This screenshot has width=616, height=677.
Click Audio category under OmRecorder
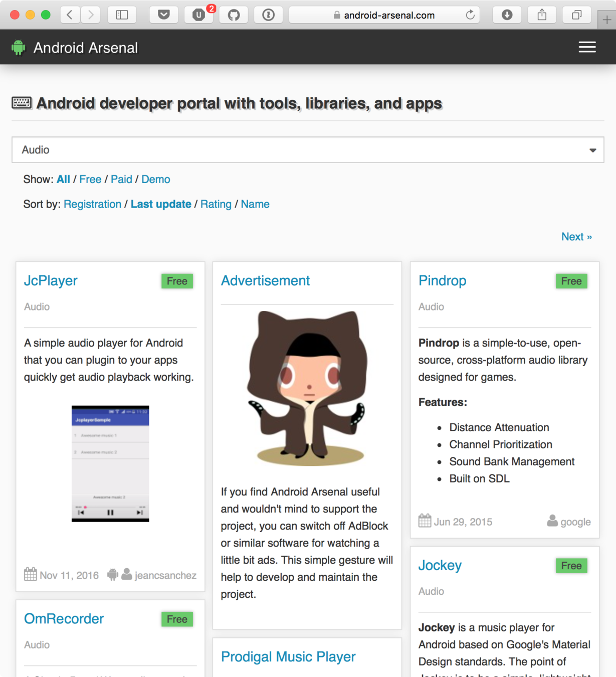[x=37, y=645]
